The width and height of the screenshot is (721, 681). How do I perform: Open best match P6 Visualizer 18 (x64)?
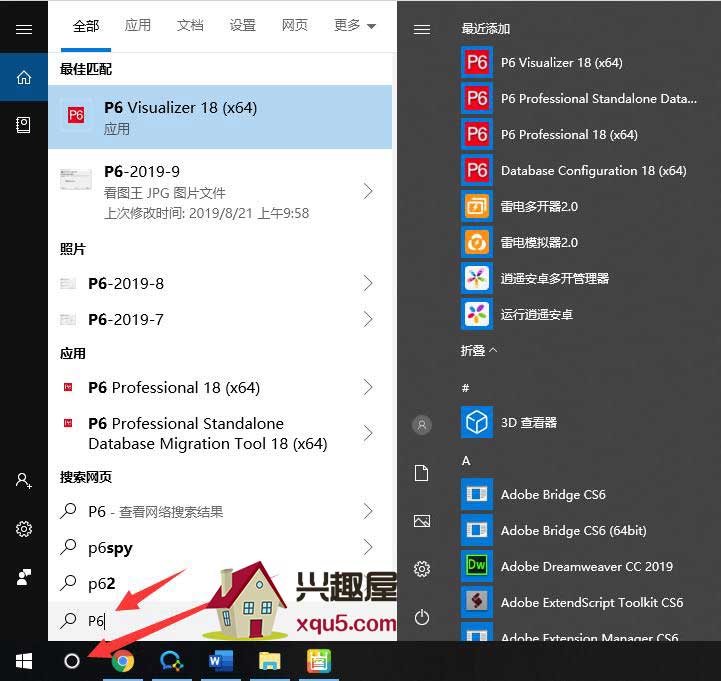click(x=220, y=117)
